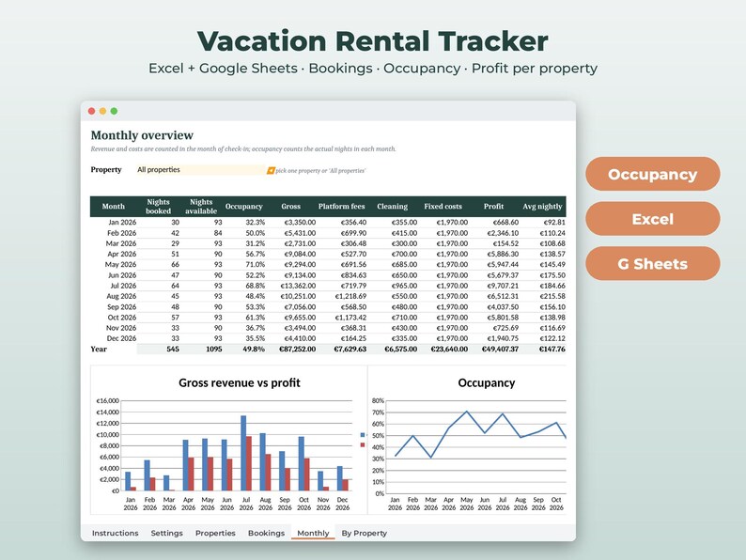Select the 'Profit' column header
Viewport: 746px width, 560px height.
coord(493,207)
